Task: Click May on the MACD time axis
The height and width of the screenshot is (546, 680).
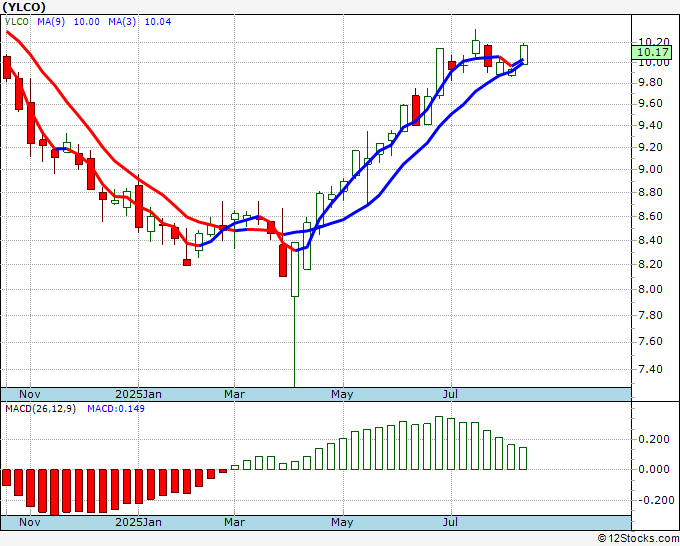Action: click(342, 522)
